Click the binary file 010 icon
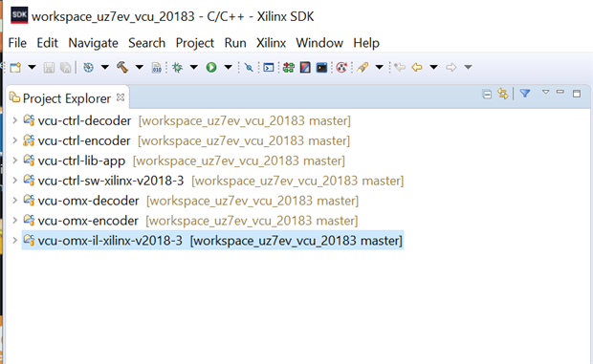The image size is (593, 364). [x=156, y=68]
